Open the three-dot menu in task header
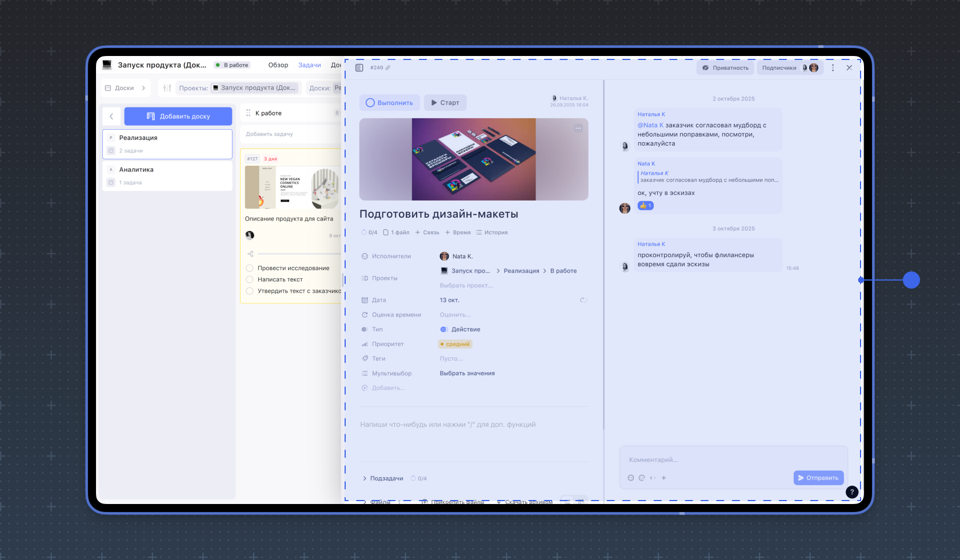Image resolution: width=960 pixels, height=560 pixels. tap(833, 68)
